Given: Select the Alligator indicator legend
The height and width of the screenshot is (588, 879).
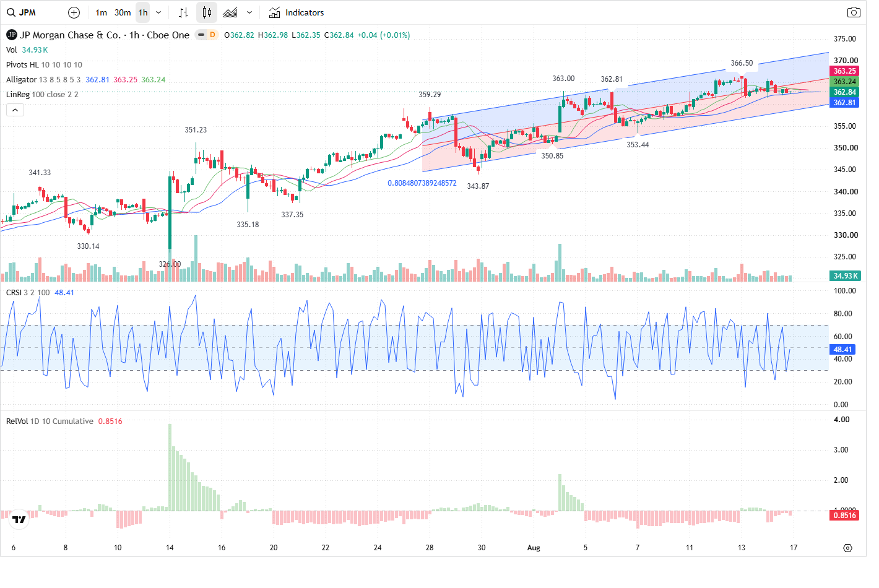Looking at the screenshot, I should pyautogui.click(x=43, y=80).
